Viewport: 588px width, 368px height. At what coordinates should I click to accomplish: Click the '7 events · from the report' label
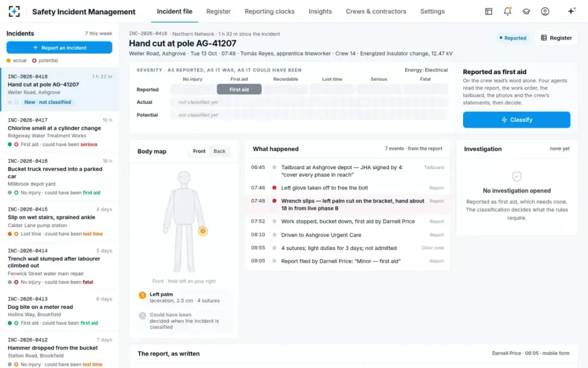tap(414, 149)
